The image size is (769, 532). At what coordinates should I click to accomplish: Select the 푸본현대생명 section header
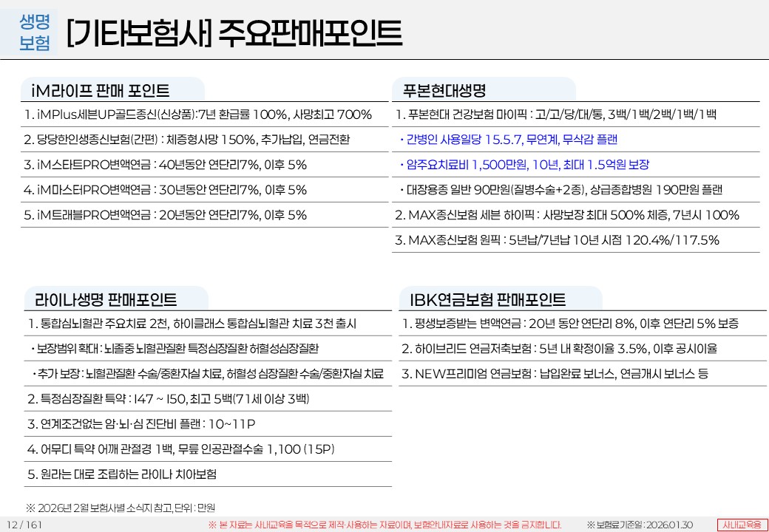(x=444, y=91)
